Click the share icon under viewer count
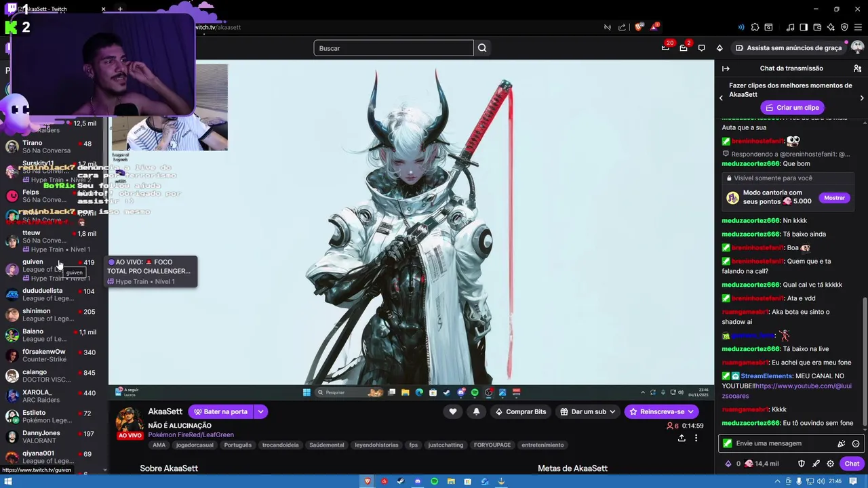868x488 pixels. pyautogui.click(x=682, y=438)
